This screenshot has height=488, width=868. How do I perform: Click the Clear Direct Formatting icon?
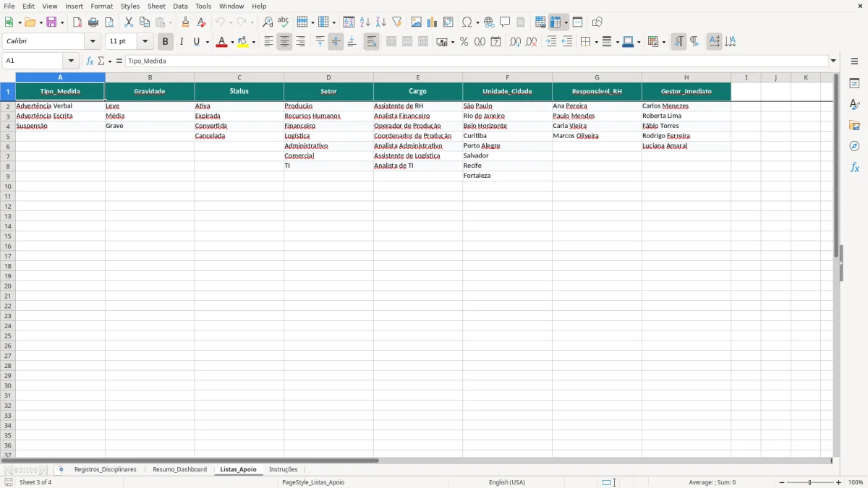(202, 22)
